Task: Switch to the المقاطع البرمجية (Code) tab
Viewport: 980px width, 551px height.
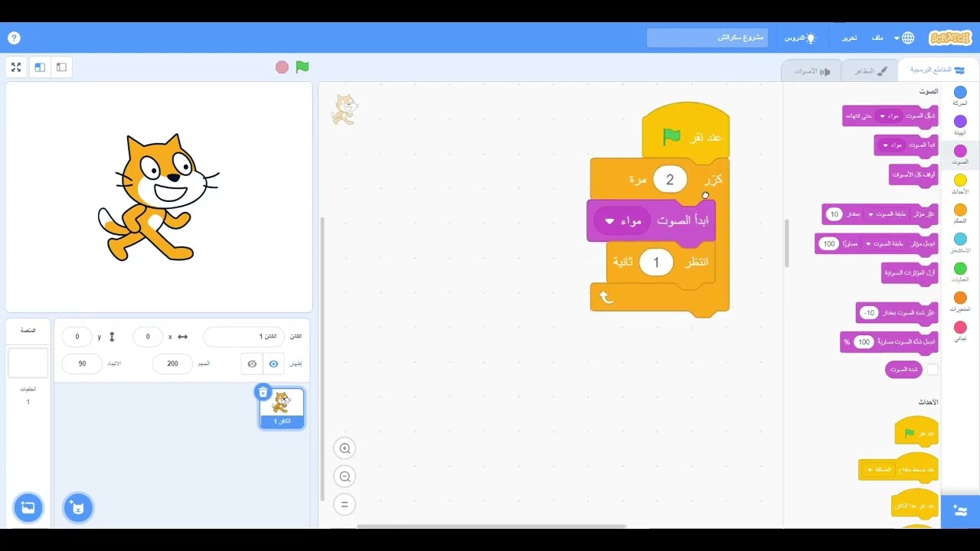Action: pyautogui.click(x=937, y=70)
